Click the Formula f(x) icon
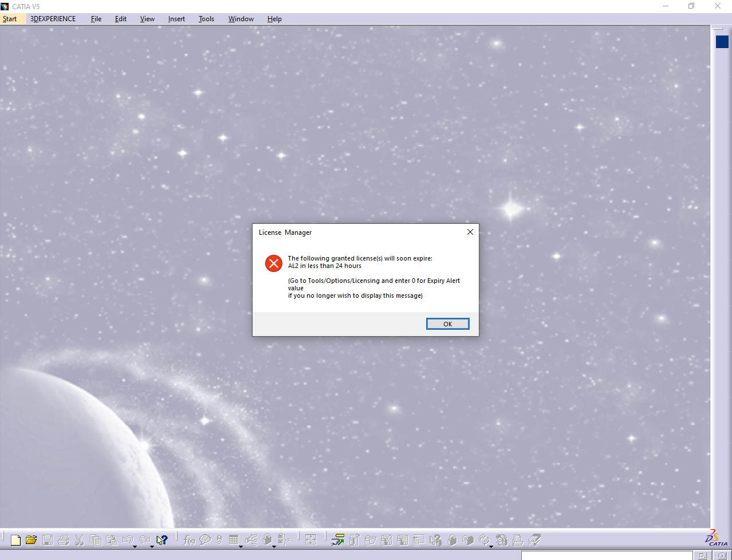 [189, 540]
